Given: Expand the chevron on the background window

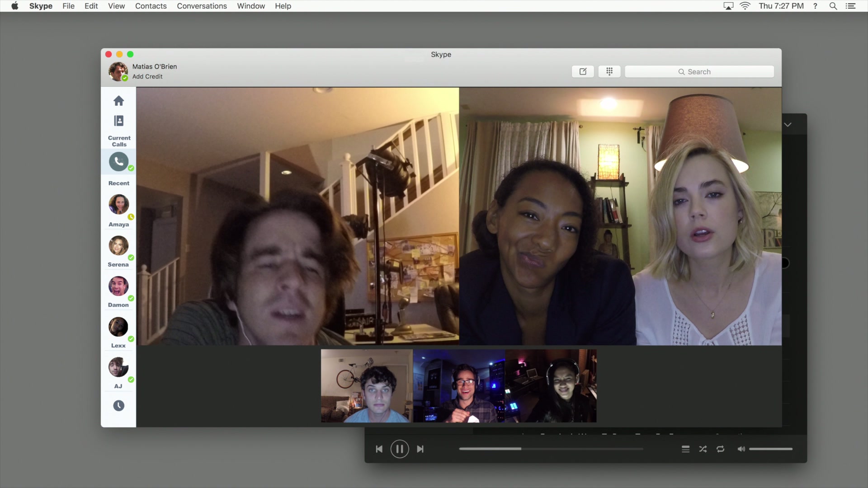Looking at the screenshot, I should pos(788,125).
